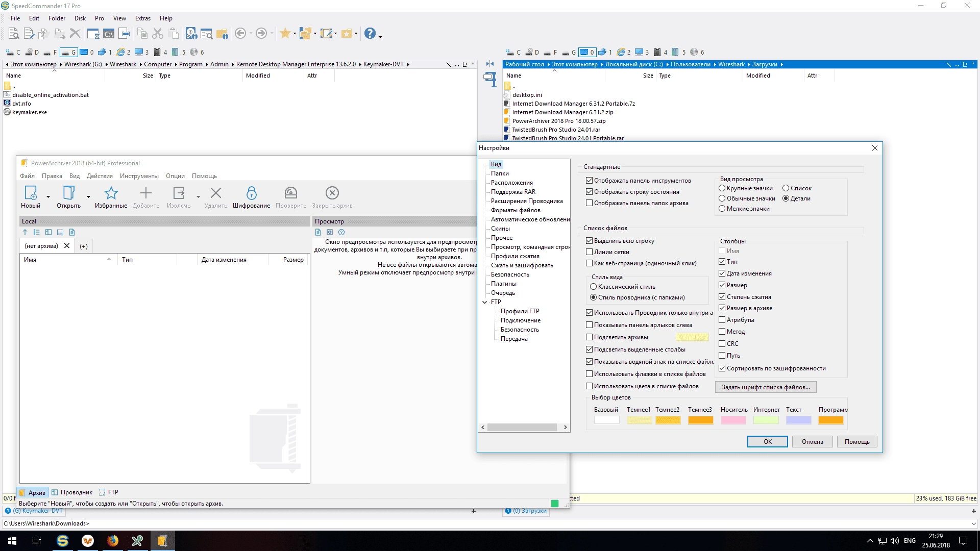The image size is (980, 551).
Task: Open Избранные star icon in PowerArchiver
Action: [111, 193]
